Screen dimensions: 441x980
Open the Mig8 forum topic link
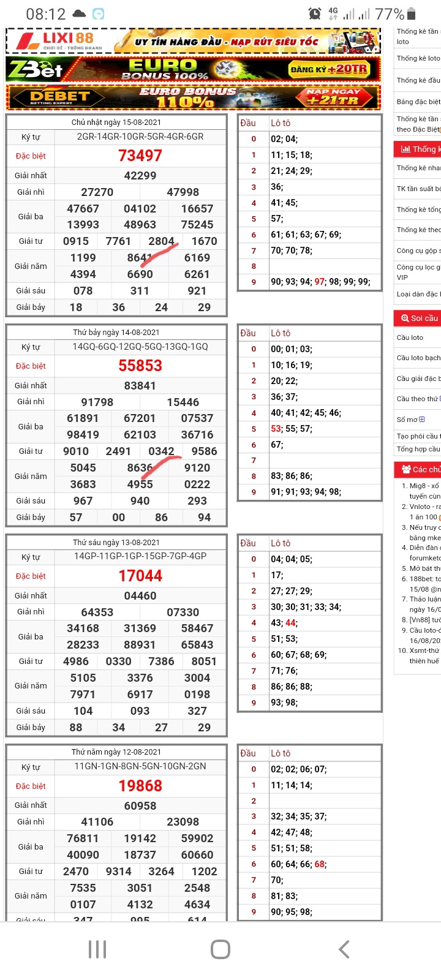424,486
